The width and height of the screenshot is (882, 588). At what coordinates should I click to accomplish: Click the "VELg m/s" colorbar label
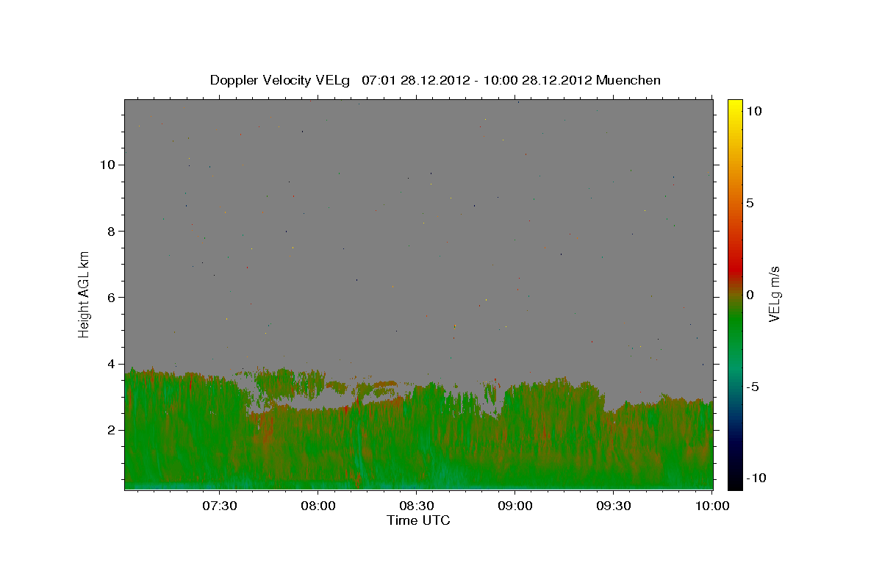coord(774,295)
